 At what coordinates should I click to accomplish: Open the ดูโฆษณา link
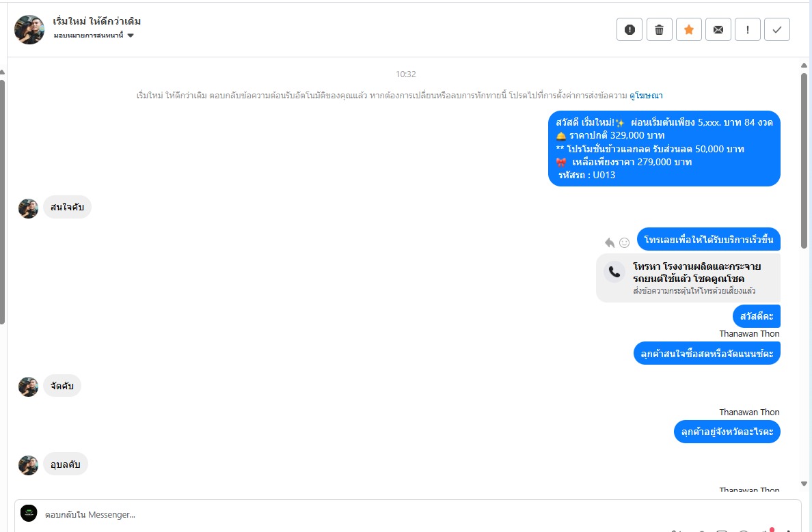click(646, 95)
